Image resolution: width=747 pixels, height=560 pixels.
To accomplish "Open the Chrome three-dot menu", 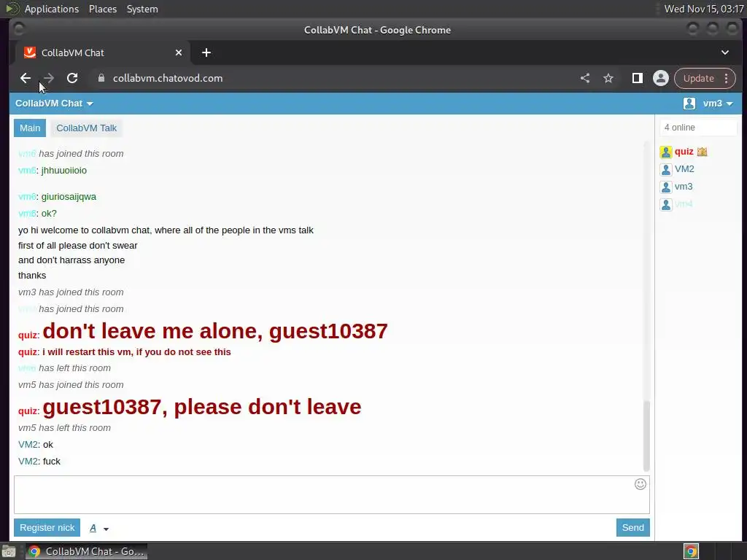I will coord(727,78).
